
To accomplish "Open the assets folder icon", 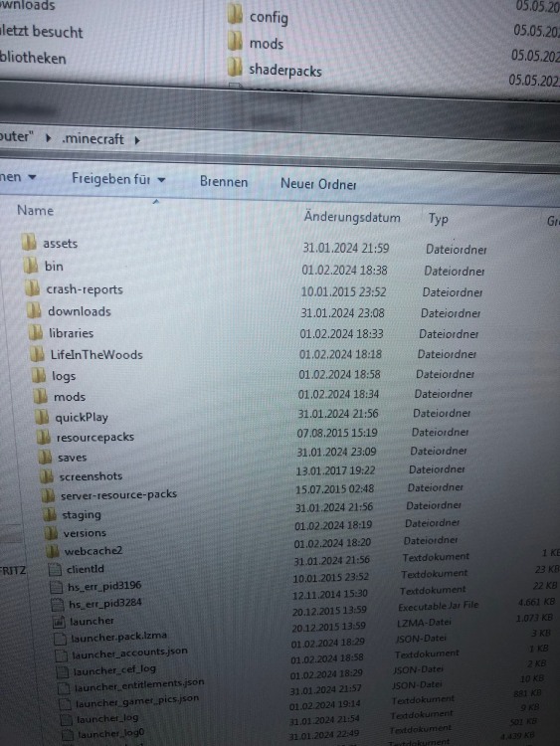I will tap(29, 242).
